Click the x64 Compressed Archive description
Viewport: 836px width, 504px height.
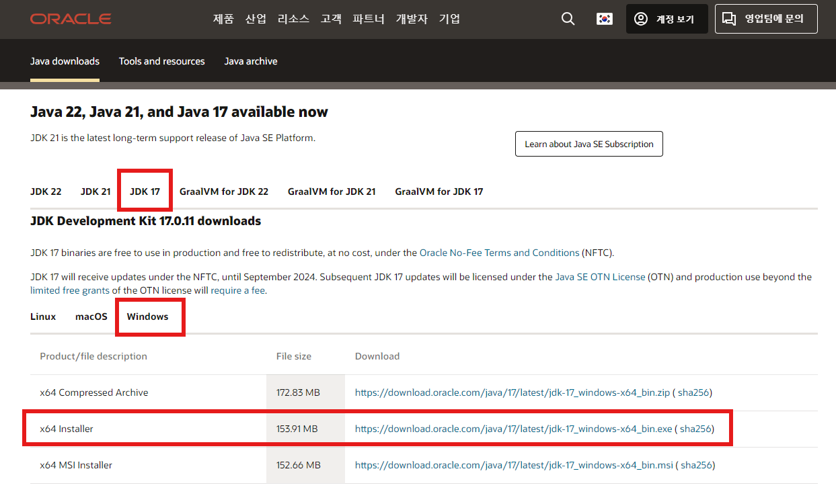(94, 392)
